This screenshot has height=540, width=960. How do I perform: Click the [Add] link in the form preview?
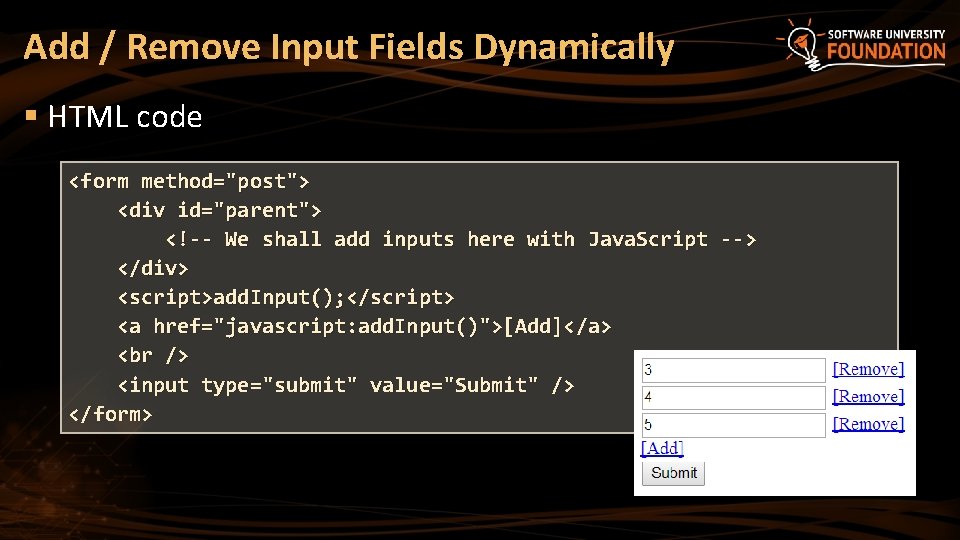662,448
